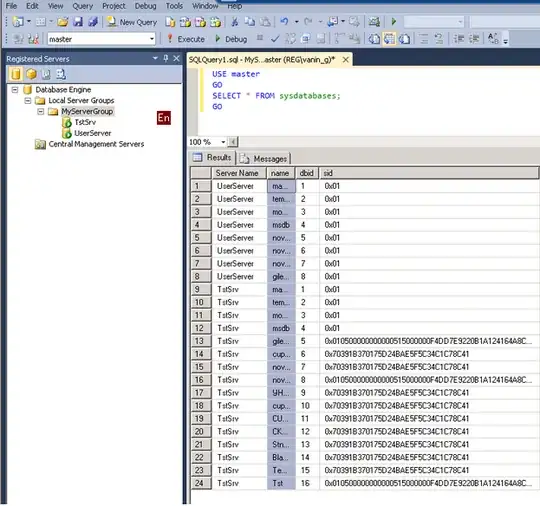The image size is (540, 506).
Task: Toggle auto-hide pin on Registered Servers
Action: click(x=166, y=58)
